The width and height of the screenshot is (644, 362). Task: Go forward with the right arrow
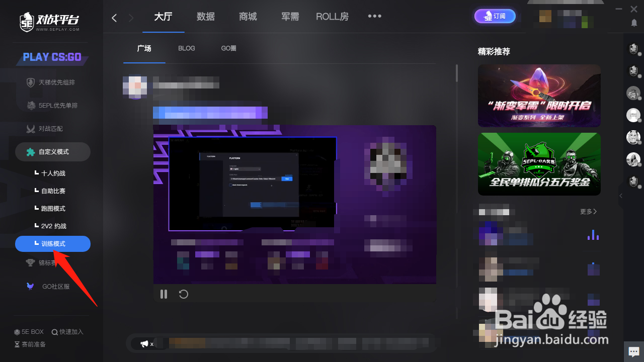point(131,18)
